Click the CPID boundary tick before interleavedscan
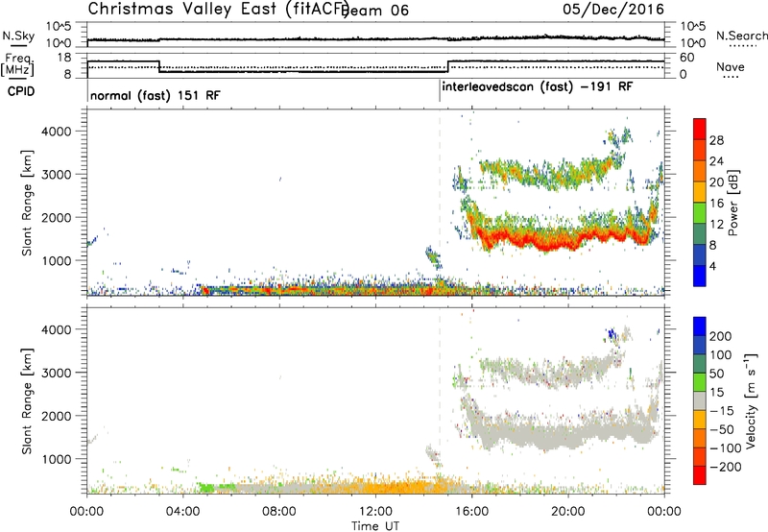Image resolution: width=768 pixels, height=532 pixels. [440, 91]
